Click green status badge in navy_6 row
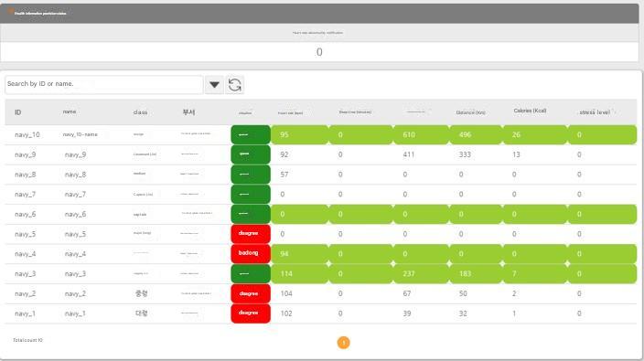The image size is (644, 361). [x=251, y=214]
